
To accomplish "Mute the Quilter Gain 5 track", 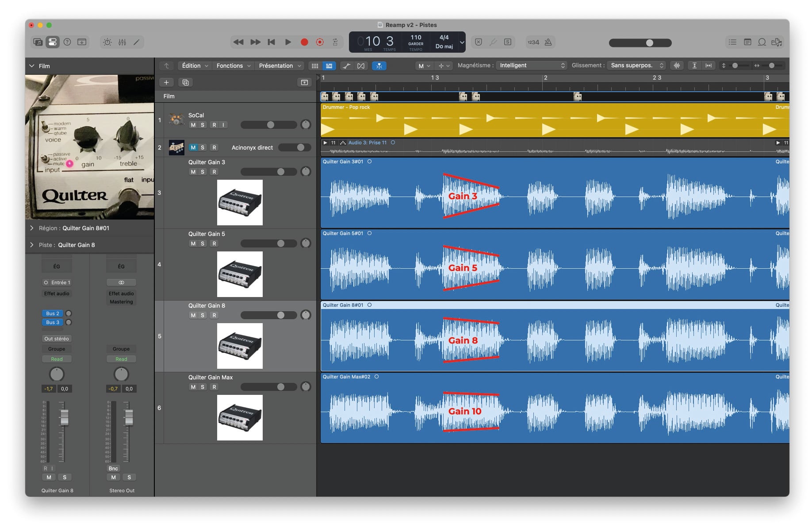I will 193,243.
